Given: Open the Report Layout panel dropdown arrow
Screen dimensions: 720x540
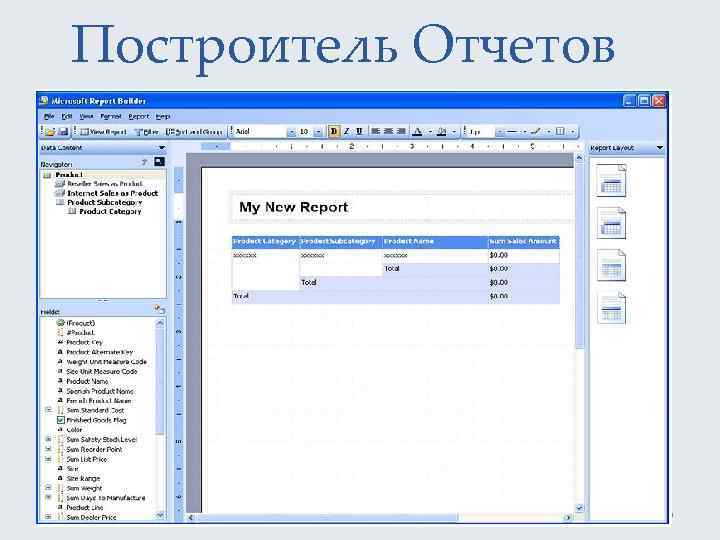Looking at the screenshot, I should click(660, 148).
